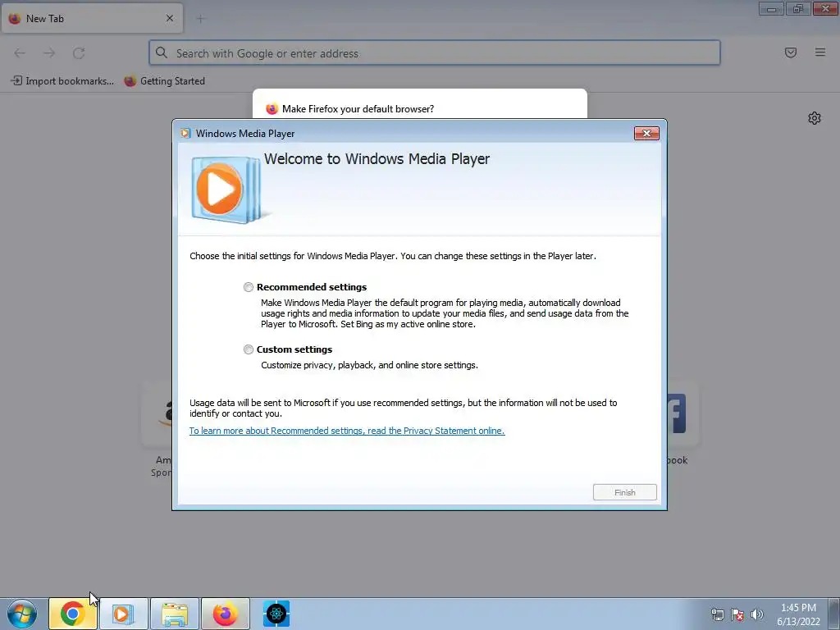Close the Windows Media Player dialog
The width and height of the screenshot is (840, 630).
click(x=646, y=134)
